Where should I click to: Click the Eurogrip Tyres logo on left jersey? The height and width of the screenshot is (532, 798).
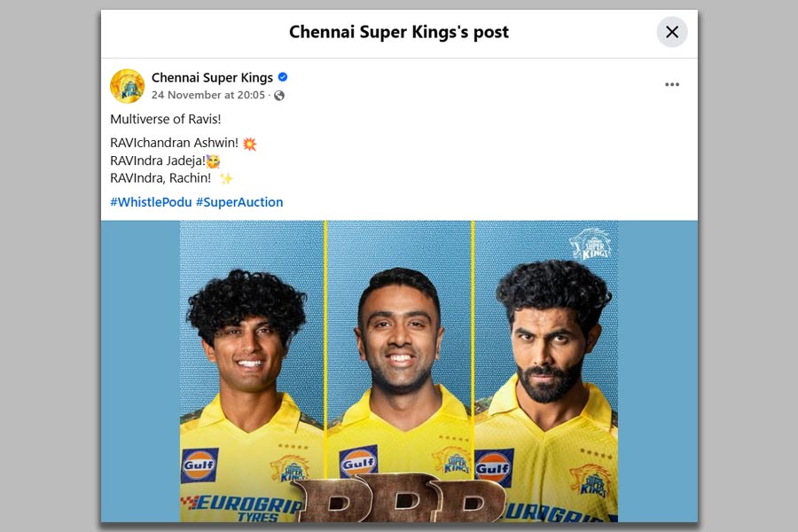pos(242,508)
